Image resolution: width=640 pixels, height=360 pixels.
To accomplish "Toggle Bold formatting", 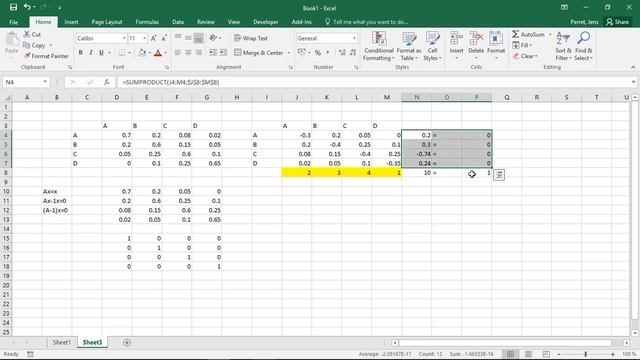I will click(80, 53).
